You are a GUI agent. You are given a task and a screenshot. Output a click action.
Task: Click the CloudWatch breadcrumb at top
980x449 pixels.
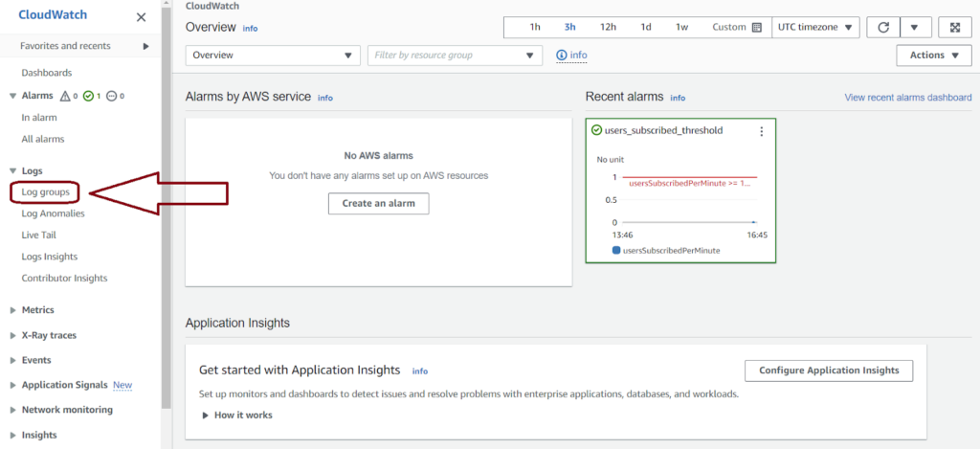click(212, 7)
